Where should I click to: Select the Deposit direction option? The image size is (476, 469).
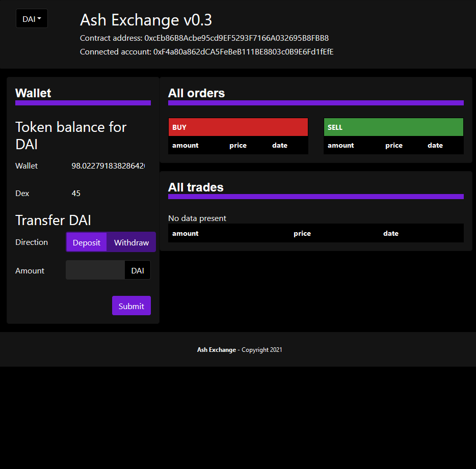pos(86,242)
